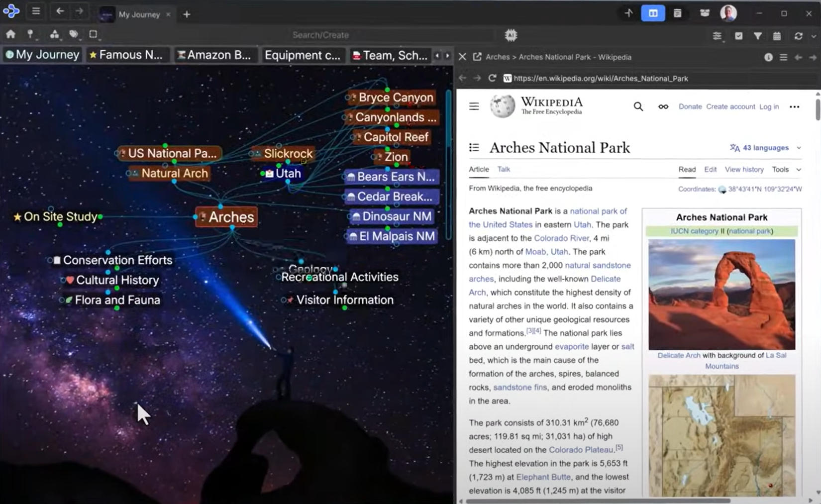Open Wikipedia's more options ellipsis

(x=794, y=106)
